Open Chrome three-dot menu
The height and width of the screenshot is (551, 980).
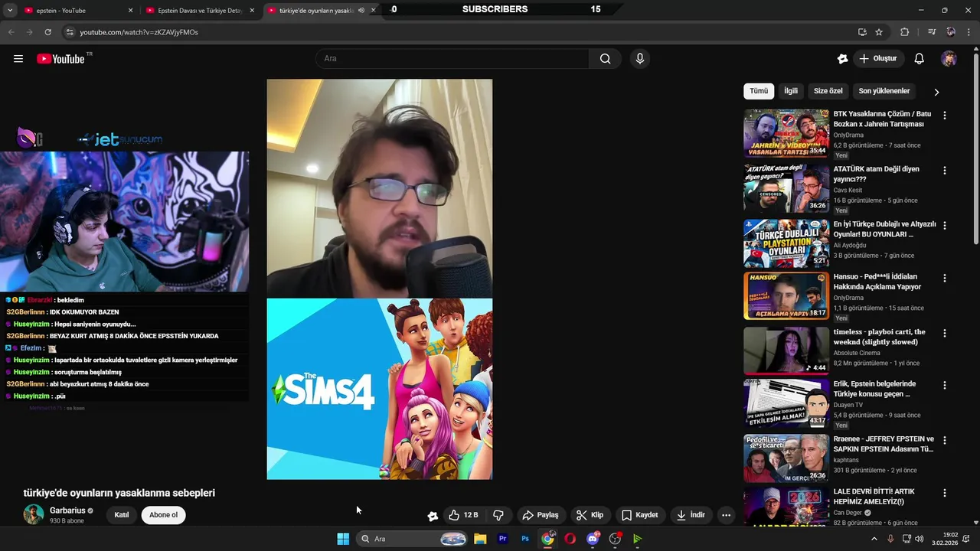pyautogui.click(x=968, y=32)
